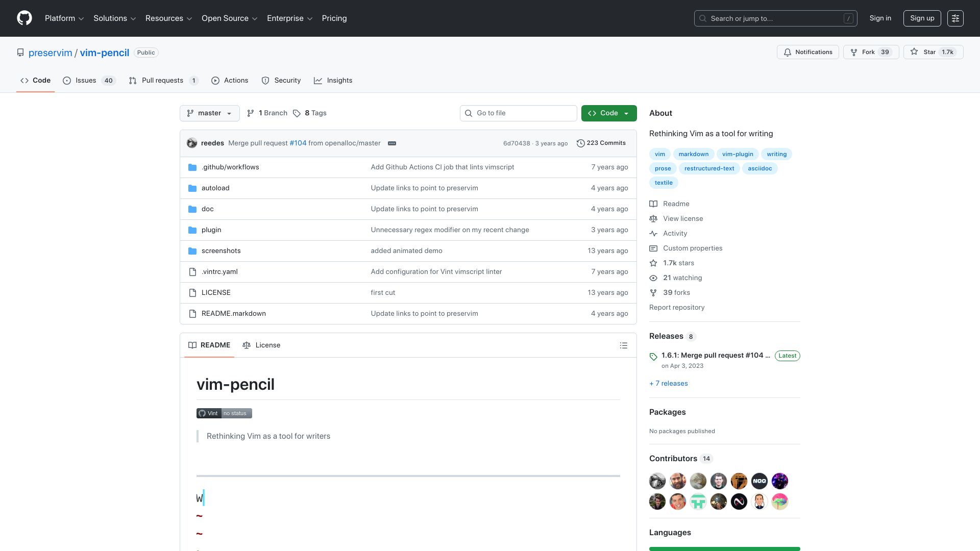Image resolution: width=980 pixels, height=551 pixels.
Task: Open 8 Tags link
Action: (x=310, y=113)
